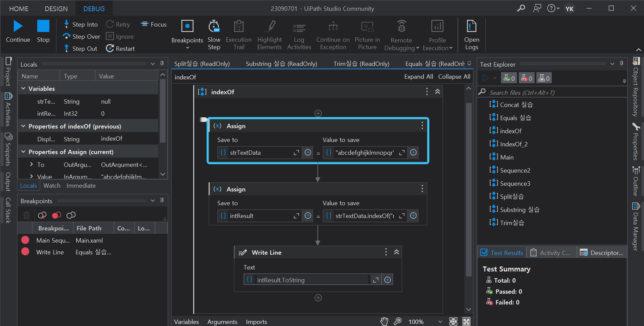Open indexOf sequence options menu
644x326 pixels.
pos(427,92)
